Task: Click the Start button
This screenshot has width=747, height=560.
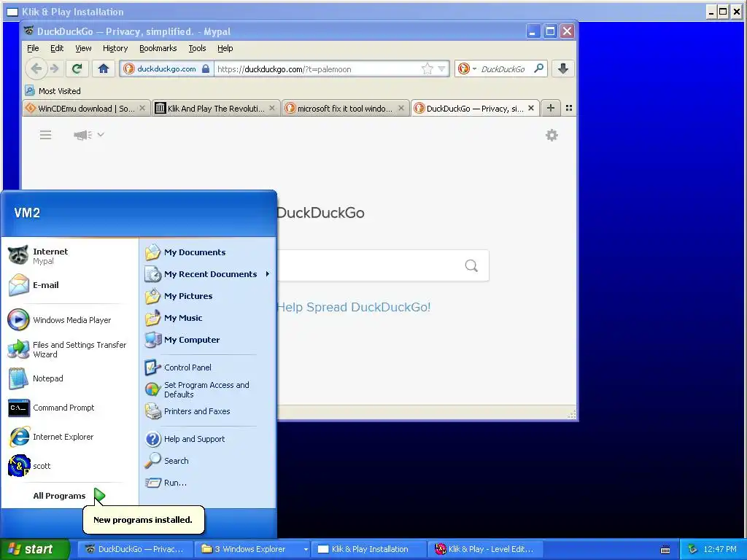Action: pyautogui.click(x=35, y=549)
